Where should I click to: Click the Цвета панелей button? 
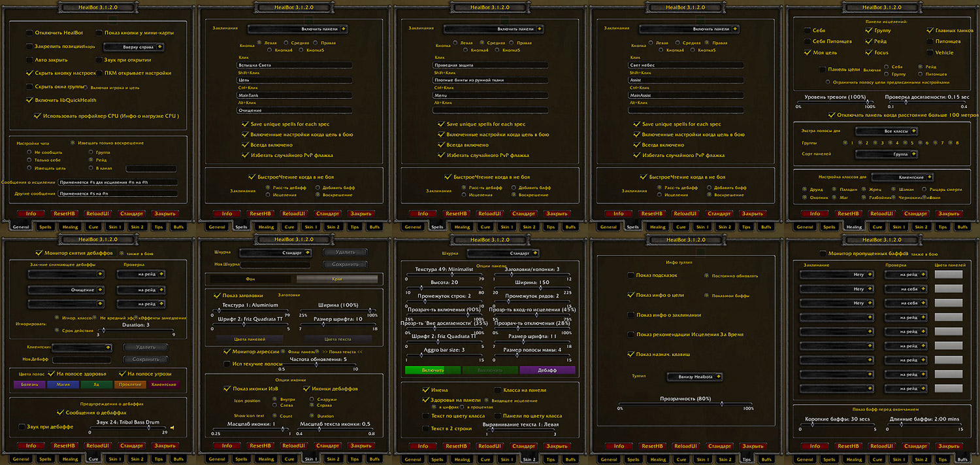click(x=250, y=339)
